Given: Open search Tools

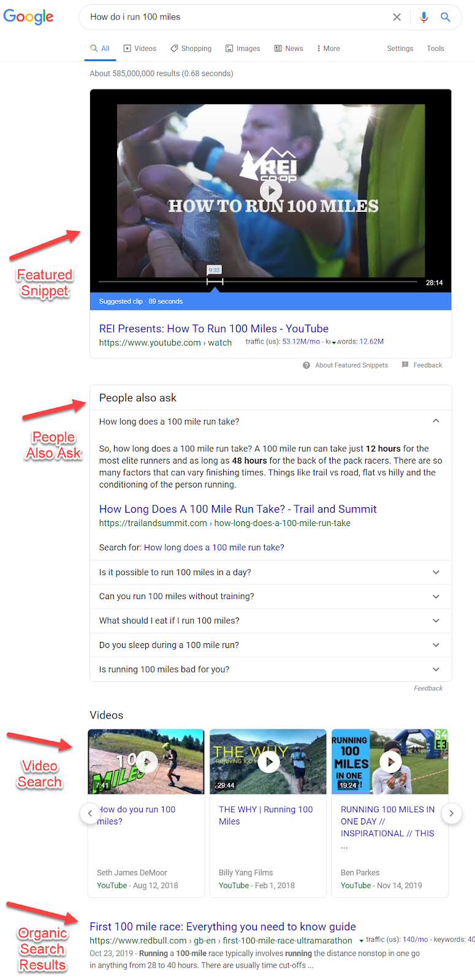Looking at the screenshot, I should 436,48.
